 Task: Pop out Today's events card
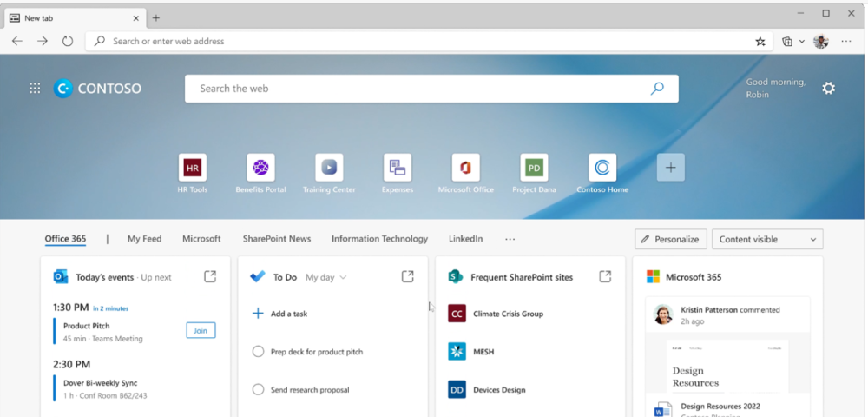click(x=210, y=276)
